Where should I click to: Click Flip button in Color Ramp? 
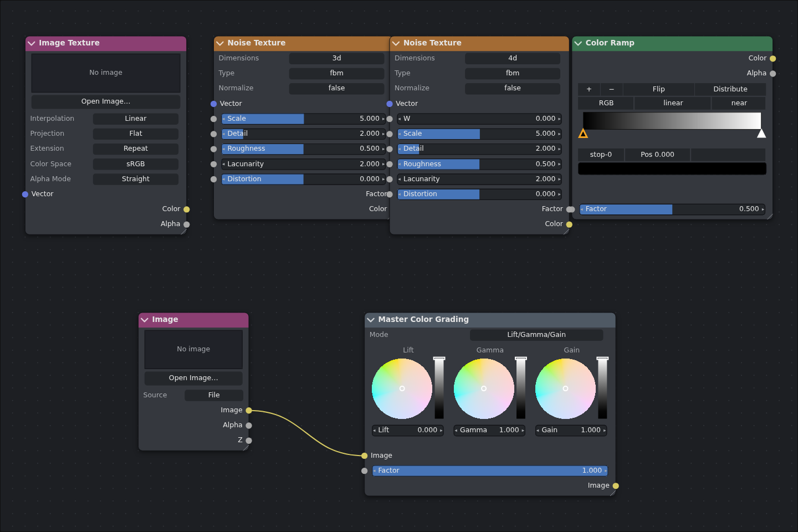point(659,89)
